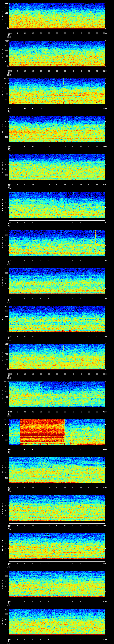Click Frequency (Hz) label of the 8:40:00 panel
Screen dimensions: 114x644
coord(3,432)
